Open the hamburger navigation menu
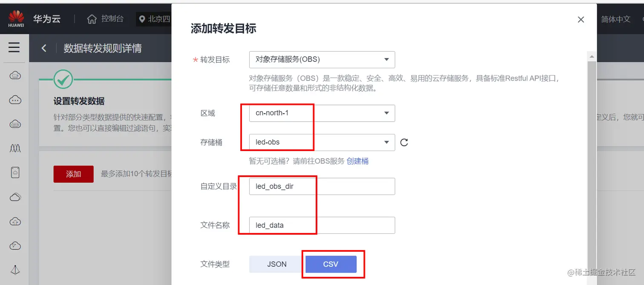644x285 pixels. coord(14,47)
